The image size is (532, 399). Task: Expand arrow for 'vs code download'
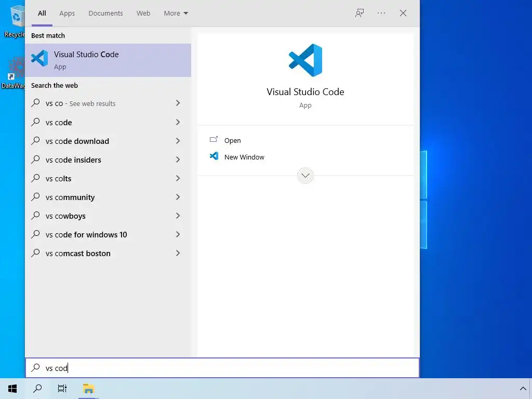[178, 141]
